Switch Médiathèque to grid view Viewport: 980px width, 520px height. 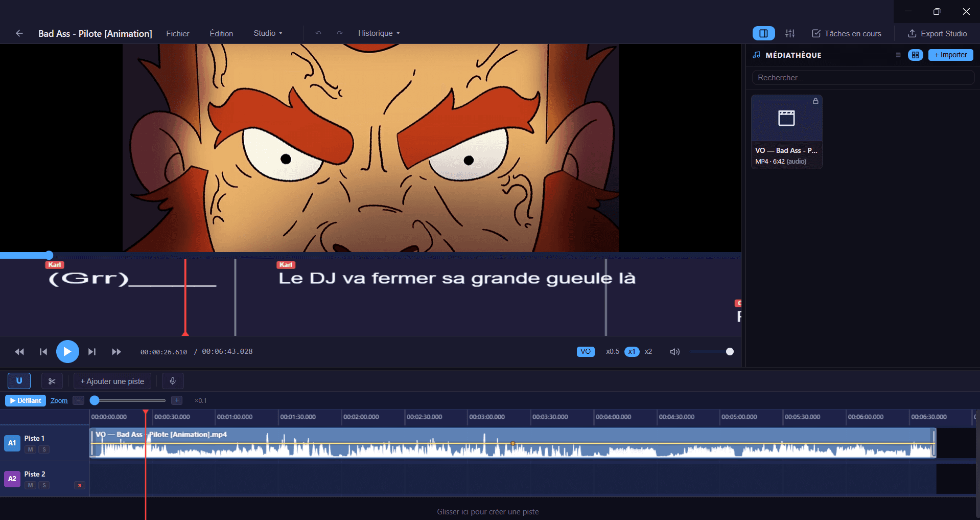[915, 55]
